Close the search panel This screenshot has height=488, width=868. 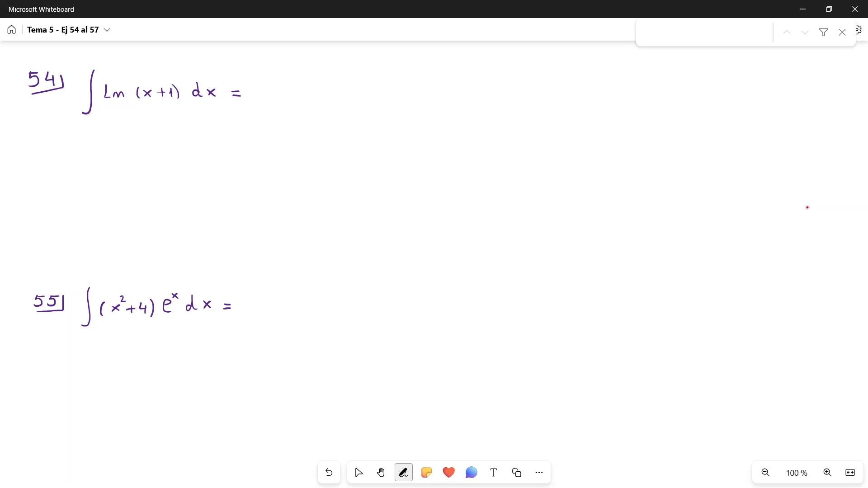(842, 32)
